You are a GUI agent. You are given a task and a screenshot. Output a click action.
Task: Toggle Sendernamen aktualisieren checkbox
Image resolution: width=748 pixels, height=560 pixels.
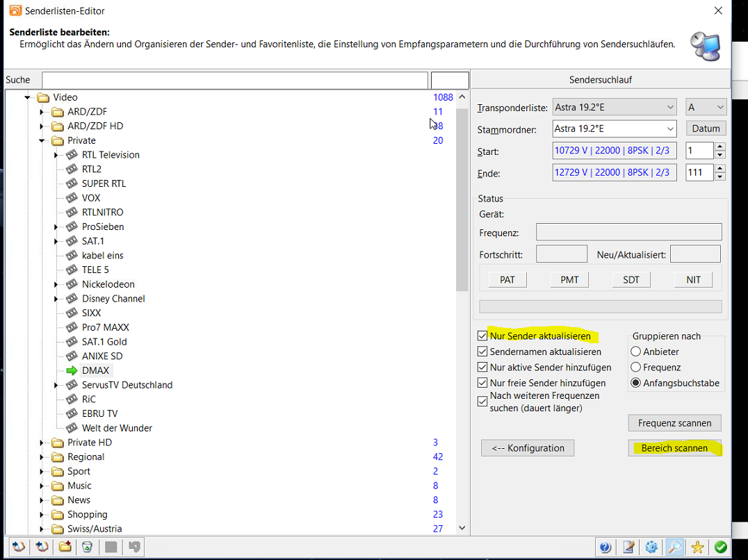pos(482,352)
